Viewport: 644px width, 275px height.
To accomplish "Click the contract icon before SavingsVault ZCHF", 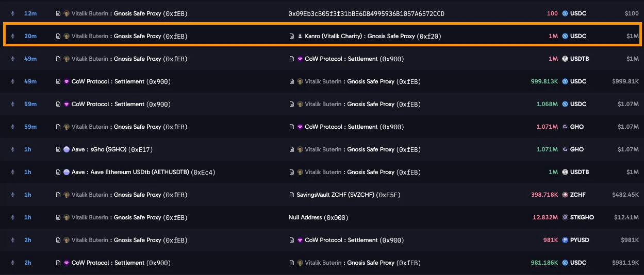I will click(291, 195).
